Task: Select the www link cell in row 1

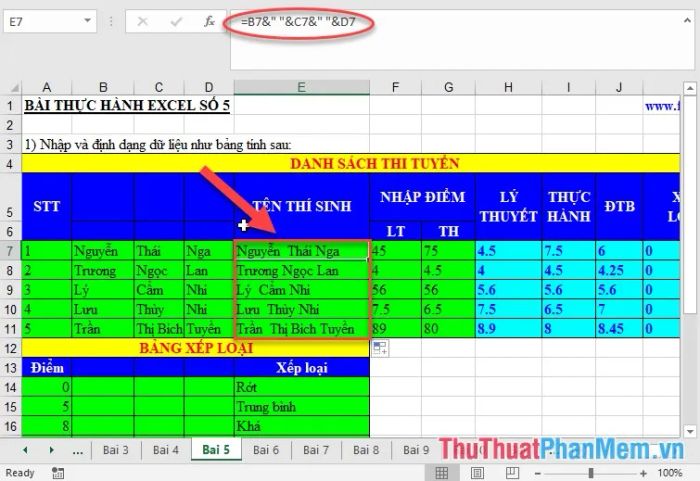Action: 662,105
